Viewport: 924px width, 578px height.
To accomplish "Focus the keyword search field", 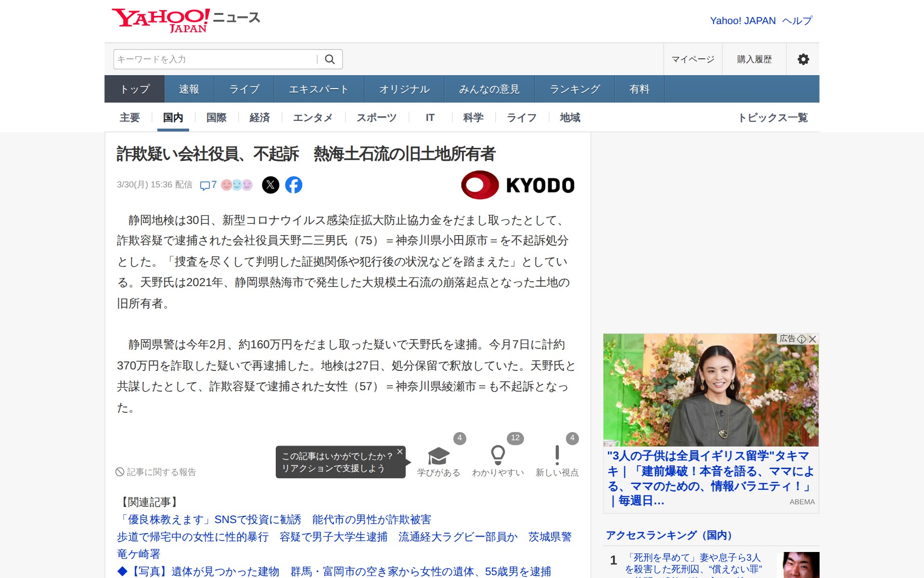I will pos(214,59).
